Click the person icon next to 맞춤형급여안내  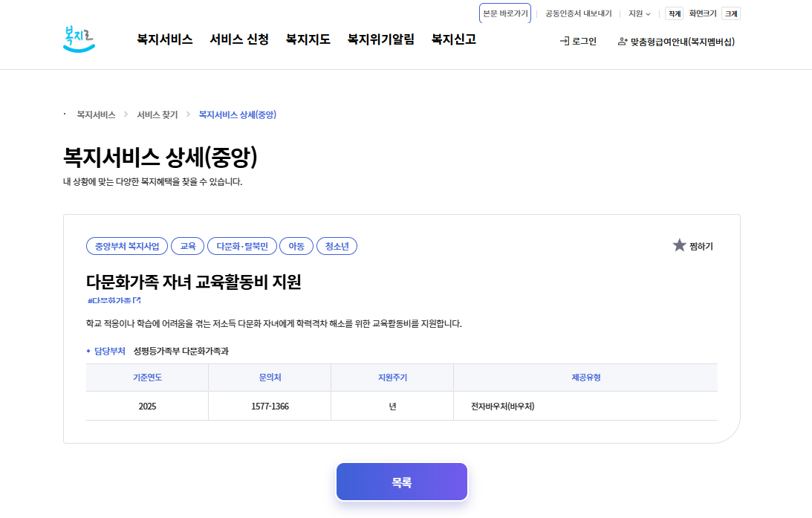pos(623,42)
